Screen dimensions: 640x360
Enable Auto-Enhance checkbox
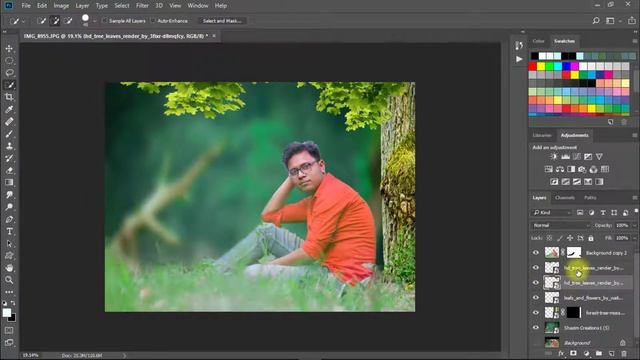click(x=153, y=21)
